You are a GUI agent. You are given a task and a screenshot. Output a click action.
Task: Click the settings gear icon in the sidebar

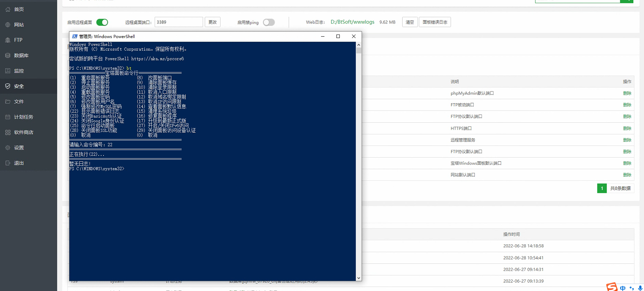(8, 148)
